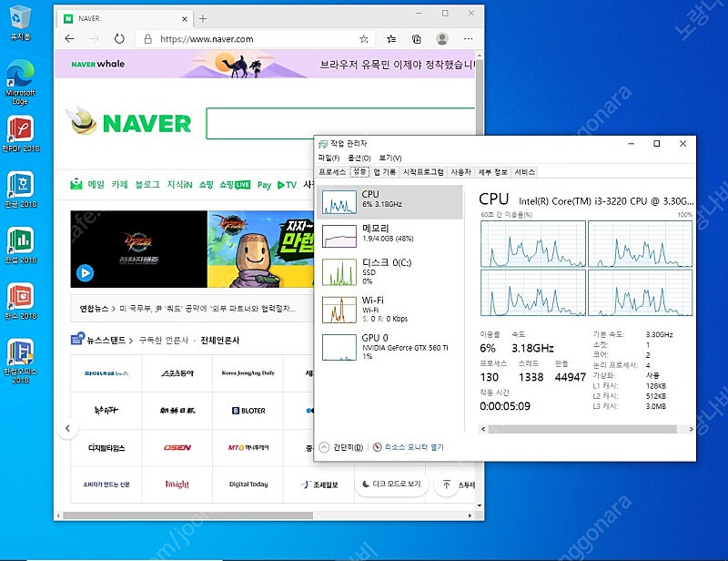Select 디스크 0(C:) in the Task Manager sidebar
The image size is (728, 561).
[390, 271]
